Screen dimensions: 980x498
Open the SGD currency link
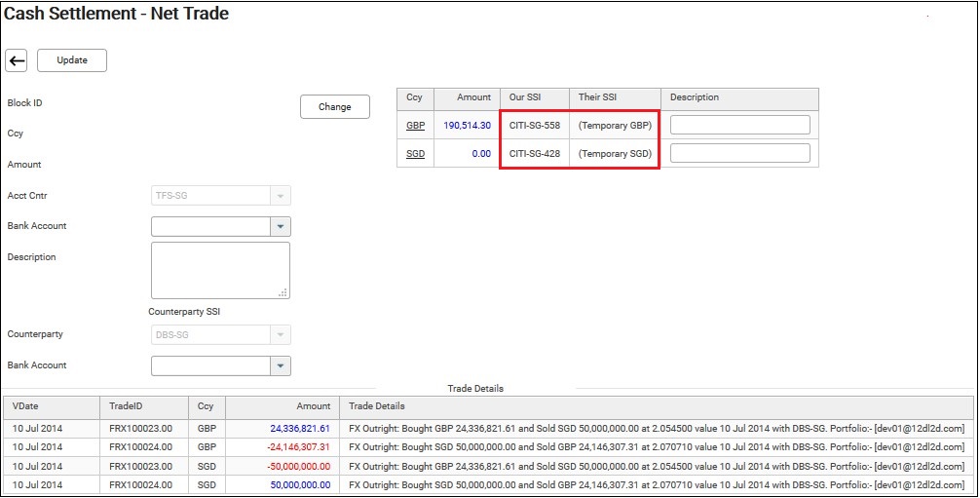pyautogui.click(x=415, y=154)
